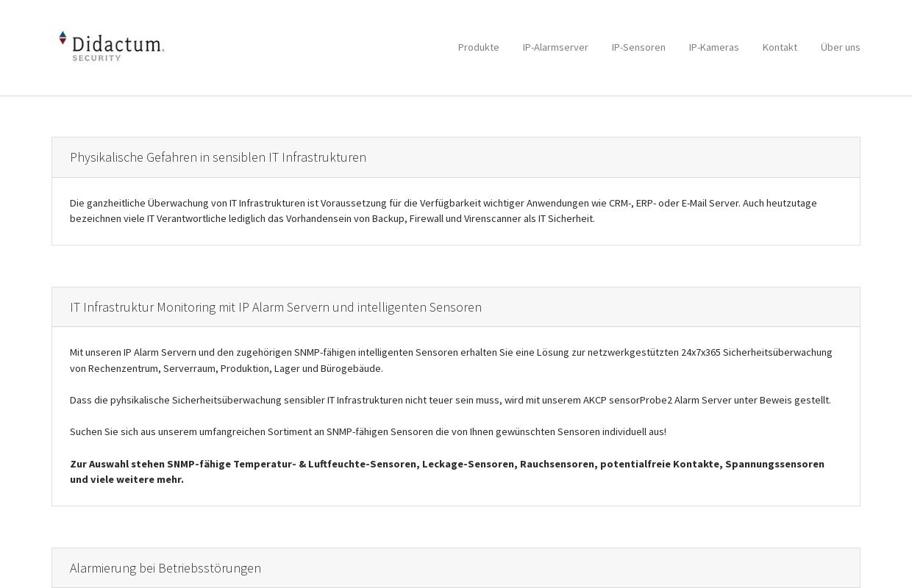Expand the IT Infrastruktur Monitoring section header
912x588 pixels.
276,307
